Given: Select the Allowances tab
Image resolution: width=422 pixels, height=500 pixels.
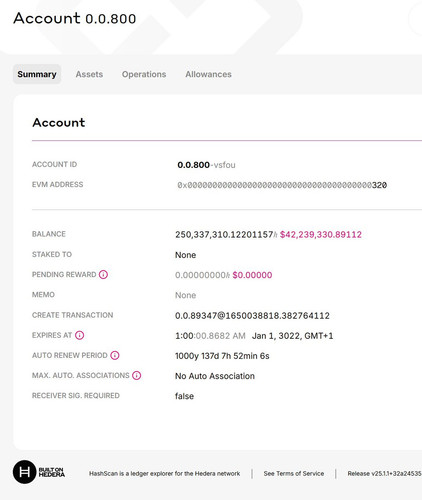Looking at the screenshot, I should [x=208, y=74].
